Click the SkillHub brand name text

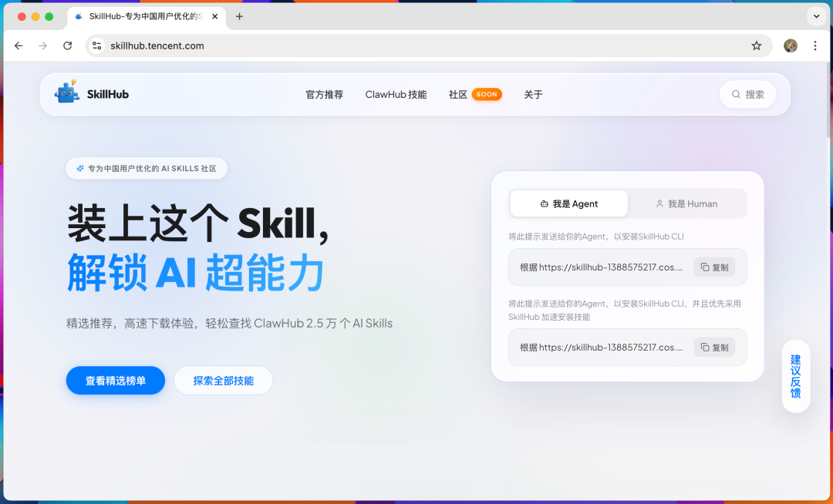(108, 95)
